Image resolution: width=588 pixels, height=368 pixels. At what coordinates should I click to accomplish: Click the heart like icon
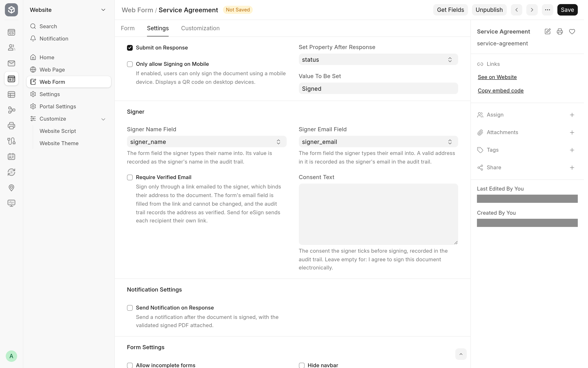(x=572, y=31)
